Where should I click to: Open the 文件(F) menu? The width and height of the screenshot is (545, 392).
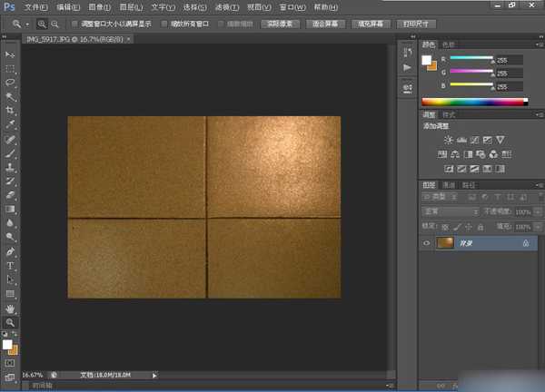click(36, 6)
